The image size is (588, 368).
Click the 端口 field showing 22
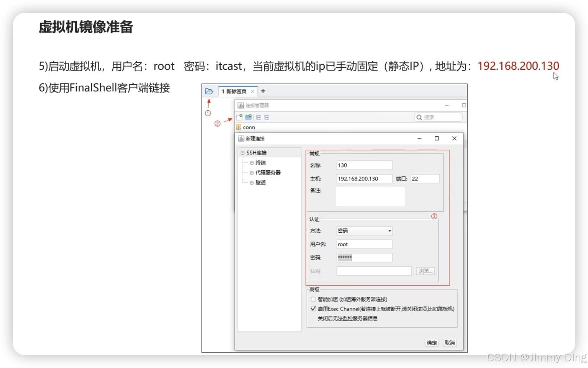tap(425, 179)
